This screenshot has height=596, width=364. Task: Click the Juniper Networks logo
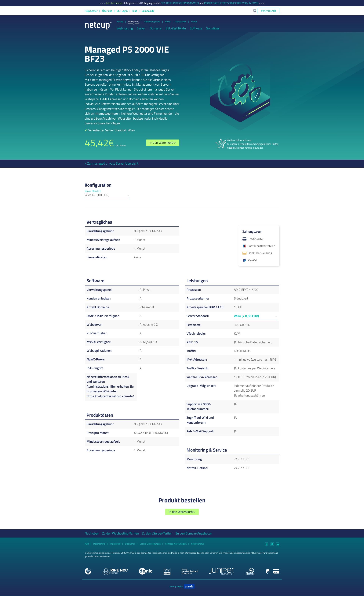[x=221, y=571]
